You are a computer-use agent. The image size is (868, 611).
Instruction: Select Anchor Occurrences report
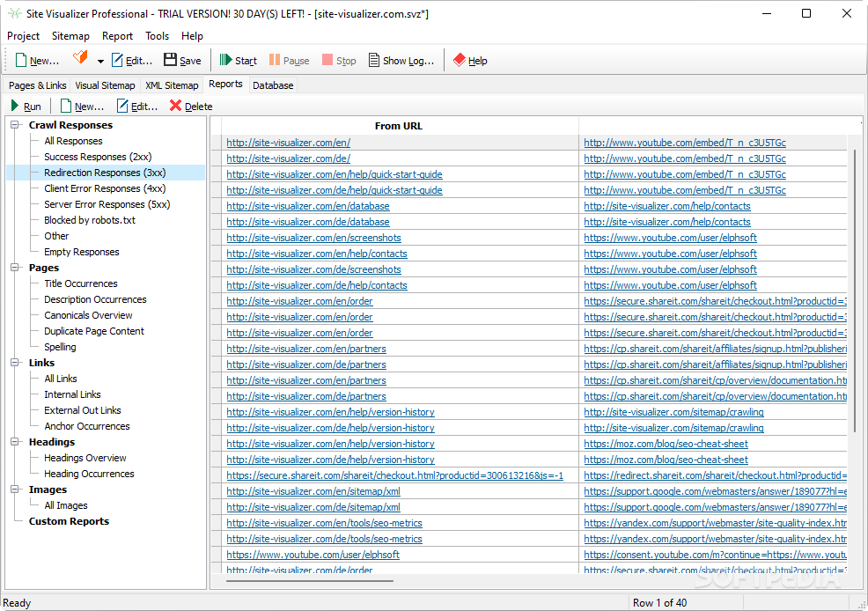(x=87, y=427)
